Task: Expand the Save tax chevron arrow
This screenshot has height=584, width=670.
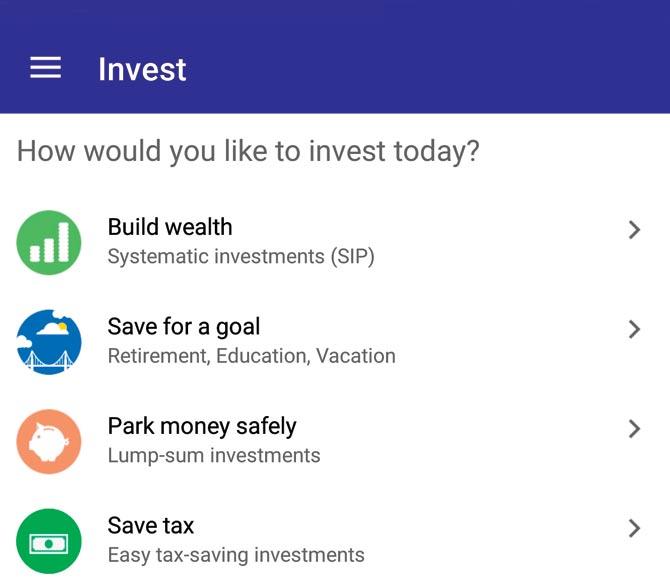Action: click(x=634, y=528)
